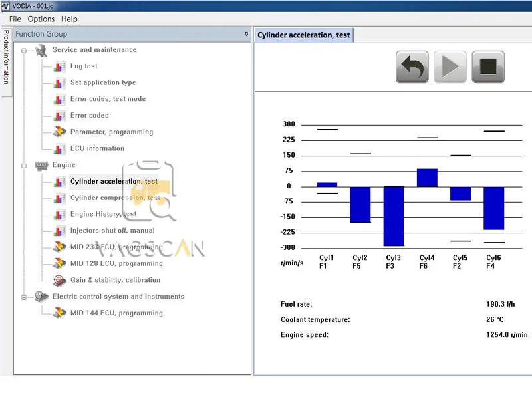This screenshot has height=399, width=532.
Task: Click the Cyl5 F2 axis label
Action: point(460,262)
